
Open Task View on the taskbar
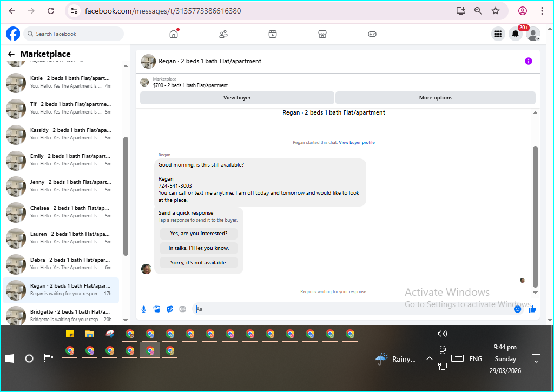point(48,359)
